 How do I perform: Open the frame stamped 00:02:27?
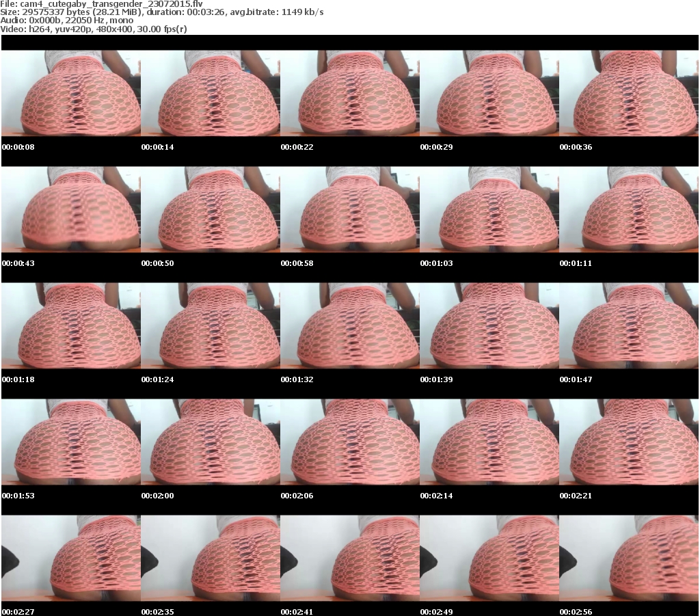point(71,558)
